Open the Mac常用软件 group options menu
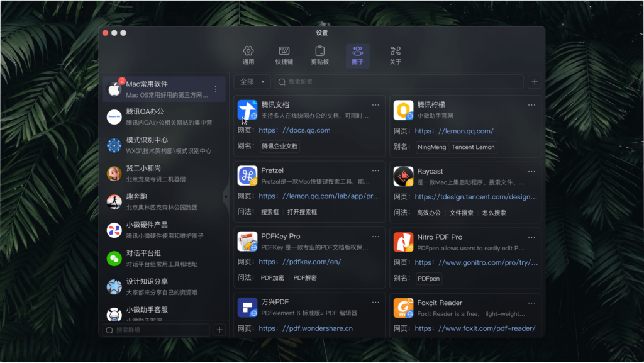 click(x=216, y=89)
